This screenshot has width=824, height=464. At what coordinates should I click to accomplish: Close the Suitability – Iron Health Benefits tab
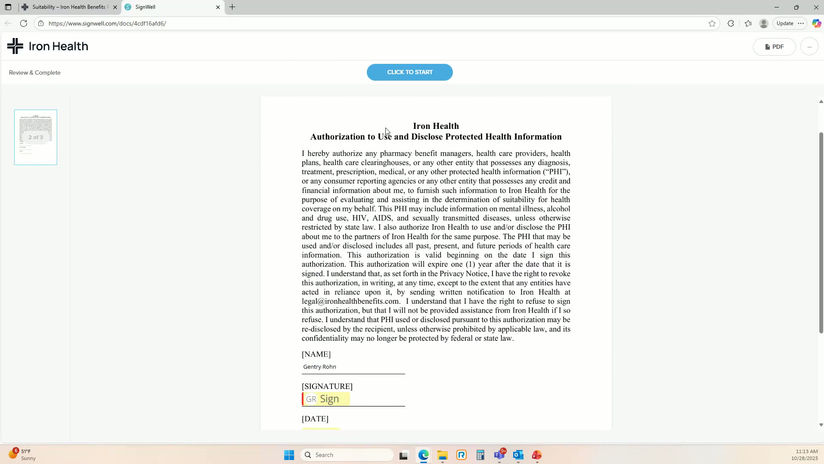click(x=115, y=7)
